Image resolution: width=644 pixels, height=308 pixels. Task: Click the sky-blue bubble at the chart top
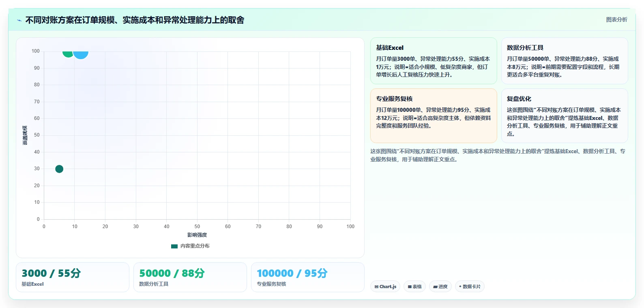[x=81, y=54]
